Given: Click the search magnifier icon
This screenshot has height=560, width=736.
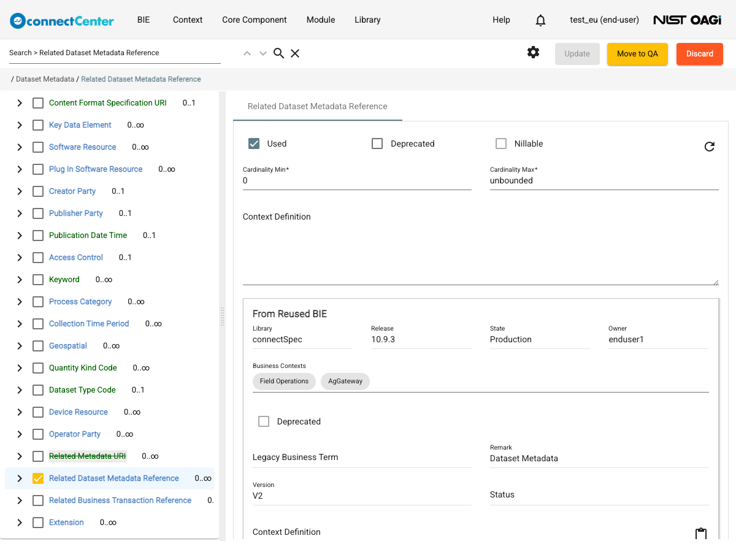Looking at the screenshot, I should point(278,53).
